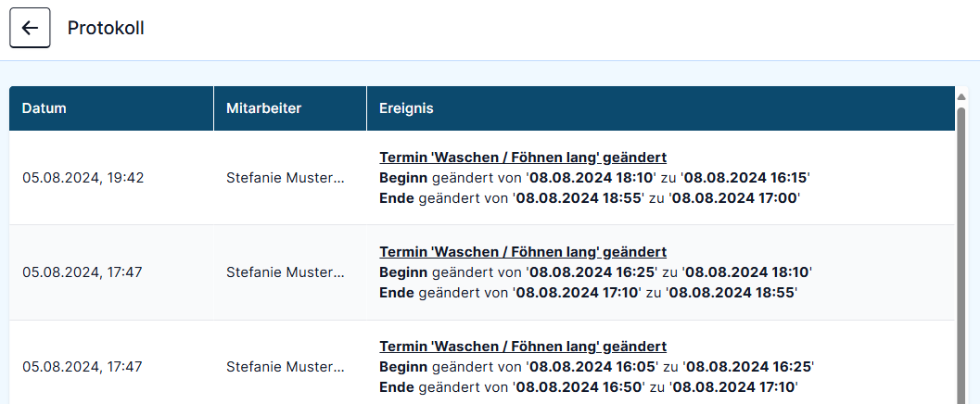
Task: Click Stefanie Muster in the 19:42 row
Action: [285, 178]
